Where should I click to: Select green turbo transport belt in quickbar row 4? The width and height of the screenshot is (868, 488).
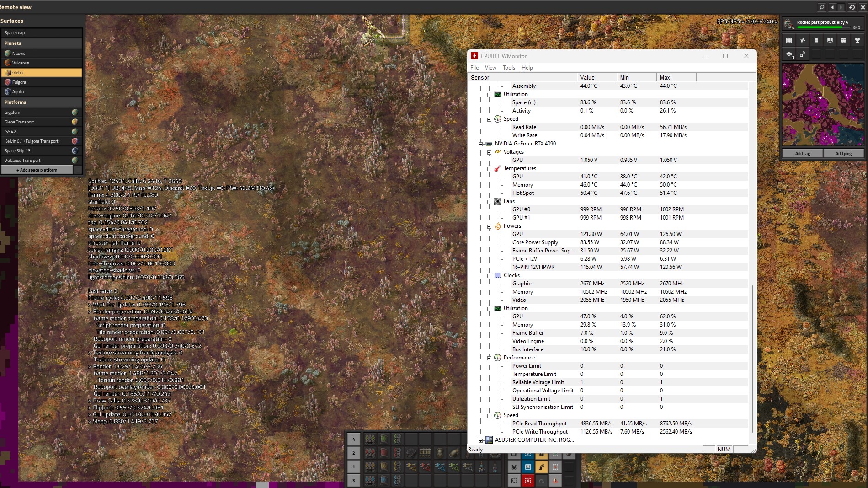click(x=370, y=439)
